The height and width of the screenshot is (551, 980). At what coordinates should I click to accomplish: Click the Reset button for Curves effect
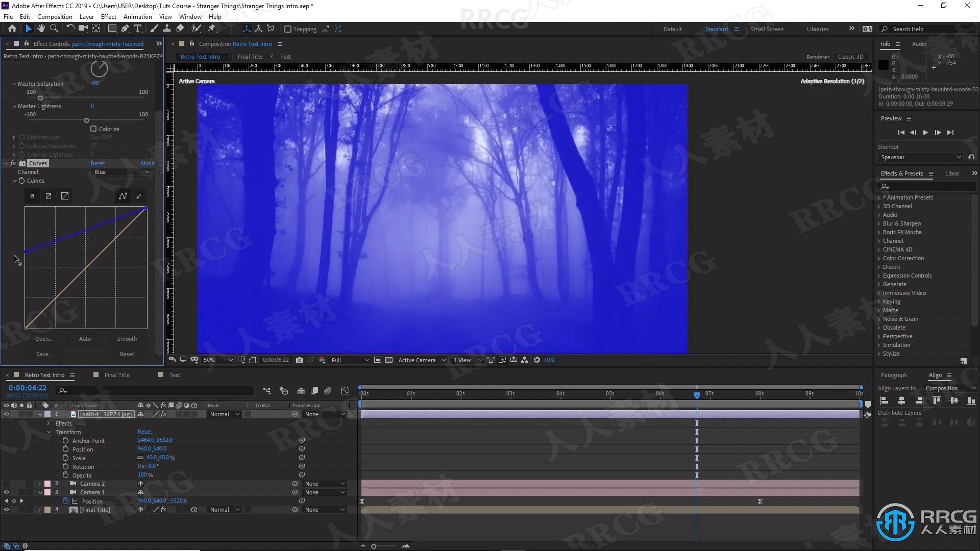(x=97, y=163)
